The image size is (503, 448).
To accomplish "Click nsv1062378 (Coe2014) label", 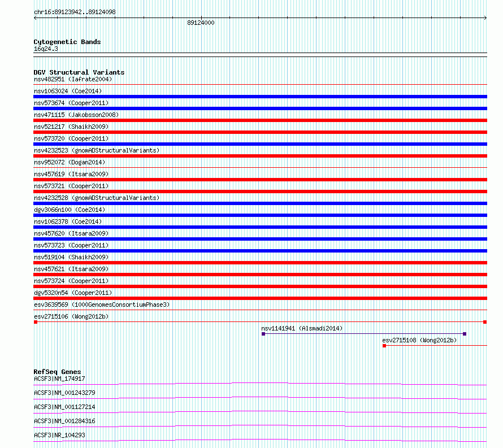I will [68, 221].
